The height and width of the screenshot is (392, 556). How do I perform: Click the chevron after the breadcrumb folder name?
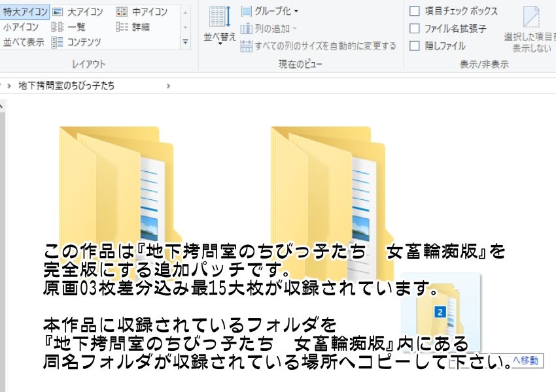168,86
